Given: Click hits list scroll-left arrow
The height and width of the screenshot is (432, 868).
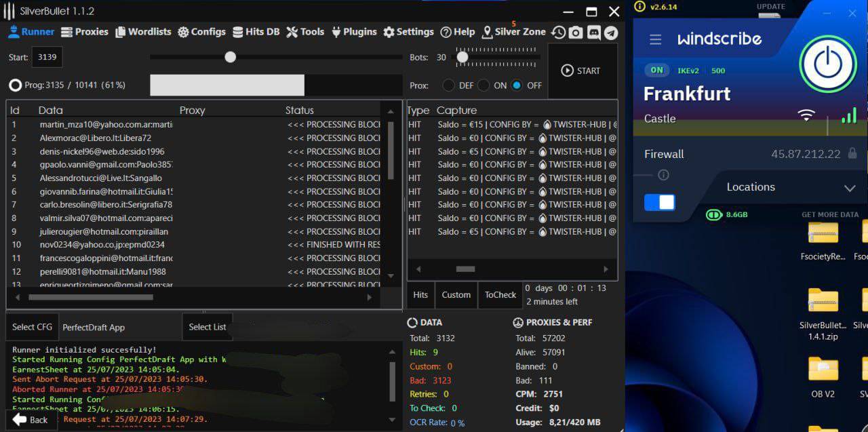Looking at the screenshot, I should coord(418,269).
